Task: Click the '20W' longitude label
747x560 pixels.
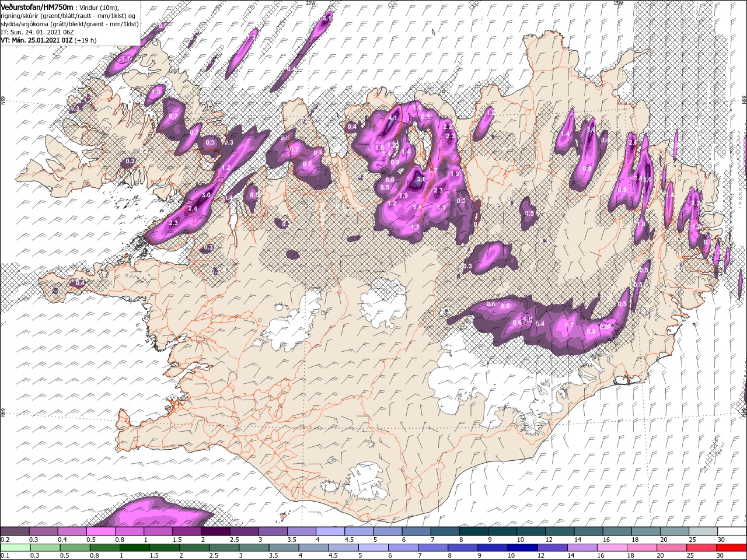Action: tap(310, 3)
